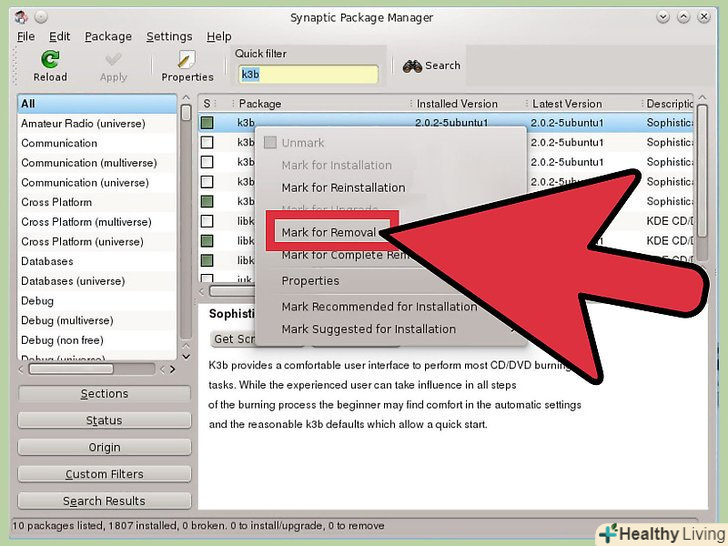Select Cross Platform (universe) category
Viewport: 728px width, 546px height.
pos(97,242)
